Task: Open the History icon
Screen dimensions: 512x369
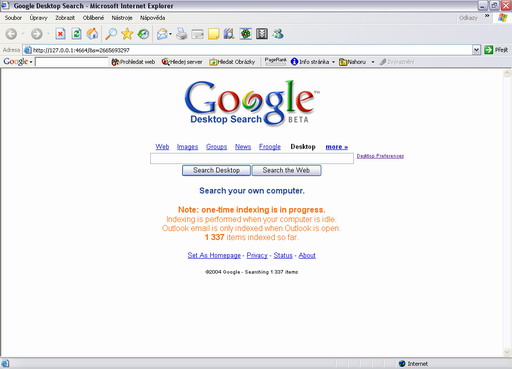Action: [x=143, y=34]
